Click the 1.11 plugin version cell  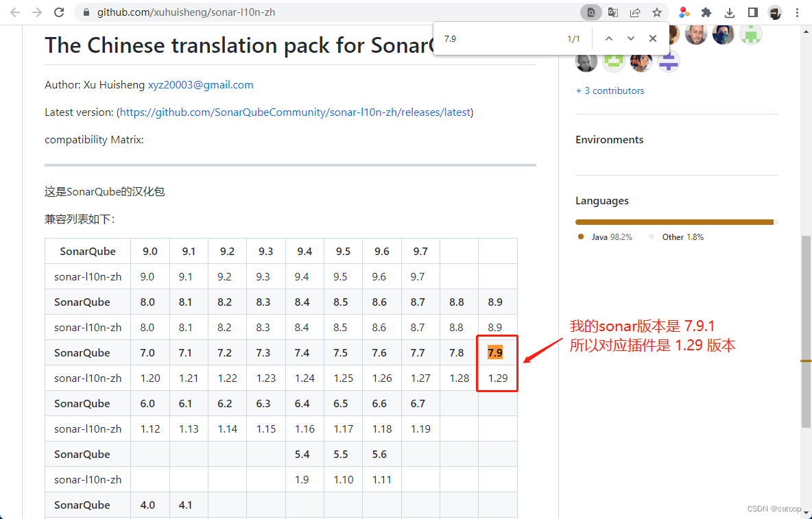tap(382, 480)
